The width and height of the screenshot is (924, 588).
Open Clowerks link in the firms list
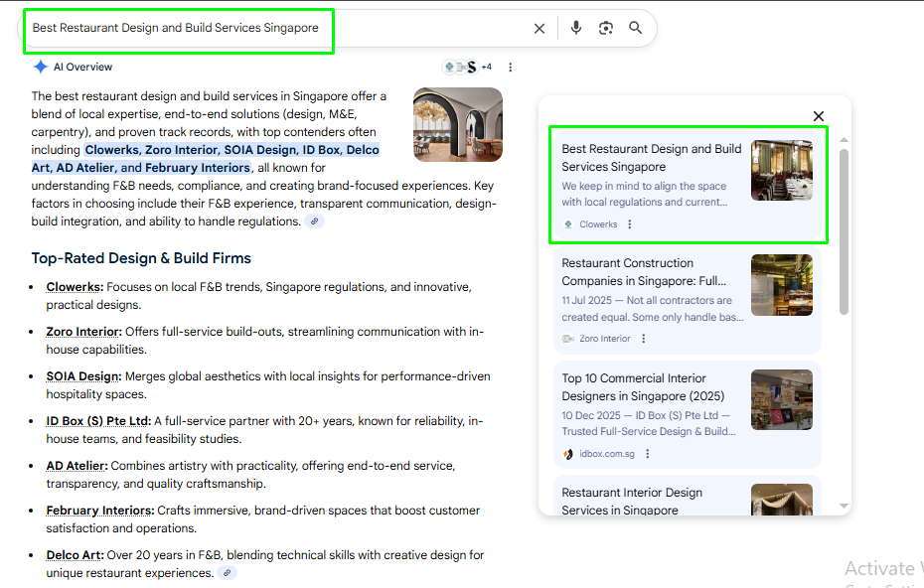click(74, 287)
